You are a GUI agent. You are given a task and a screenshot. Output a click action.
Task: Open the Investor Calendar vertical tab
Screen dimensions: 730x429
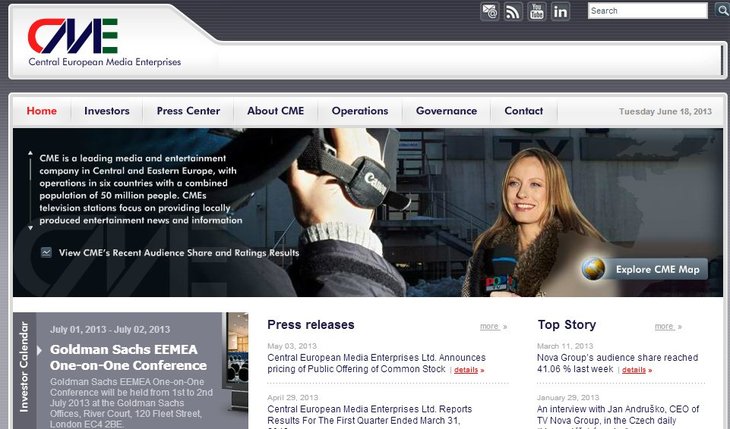tap(24, 367)
